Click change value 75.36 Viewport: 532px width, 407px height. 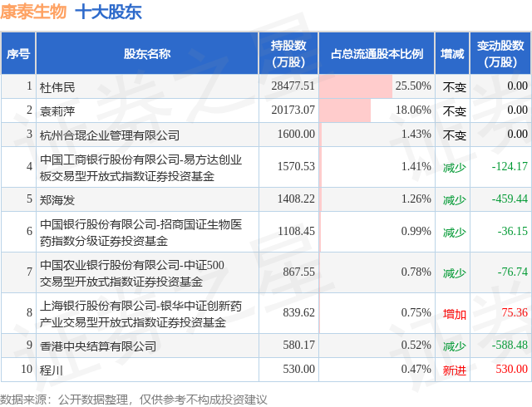pyautogui.click(x=515, y=312)
